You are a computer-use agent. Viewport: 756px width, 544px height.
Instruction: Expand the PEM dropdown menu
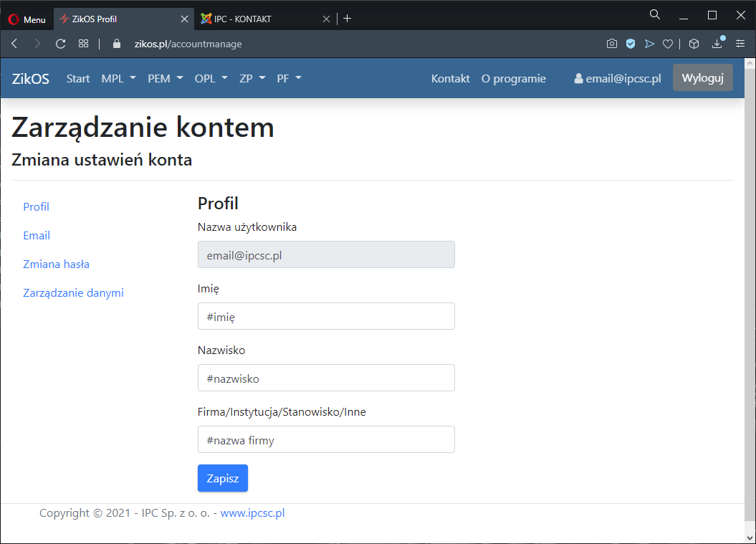tap(166, 78)
